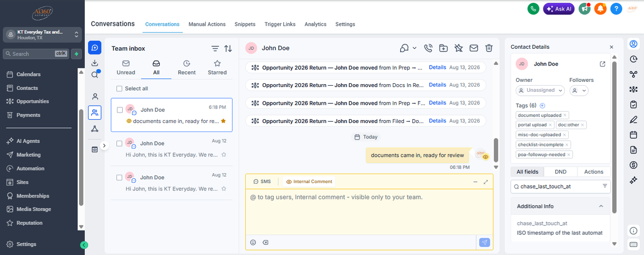Check the John Doe 6:18 PM conversation checkbox
Screen dimensions: 644x255
[120, 110]
